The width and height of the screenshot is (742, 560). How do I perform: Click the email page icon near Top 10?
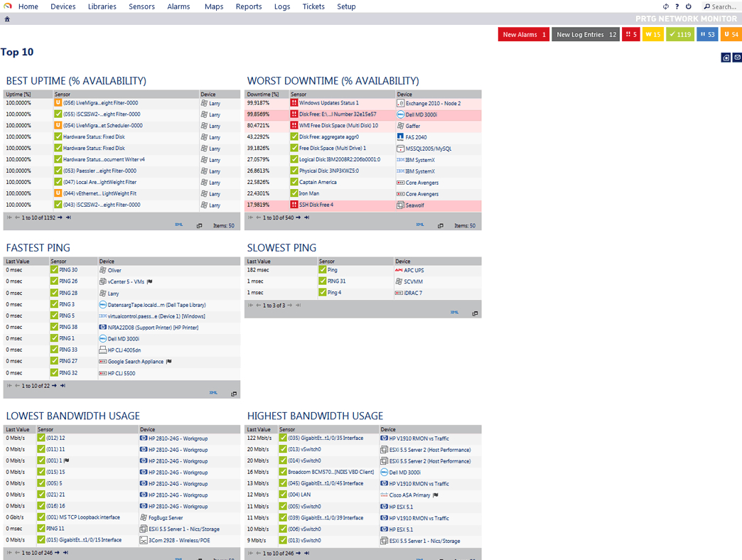[737, 58]
